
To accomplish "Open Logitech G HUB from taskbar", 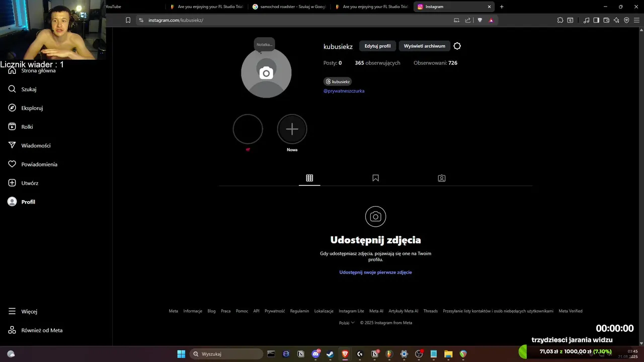I will coord(360,354).
